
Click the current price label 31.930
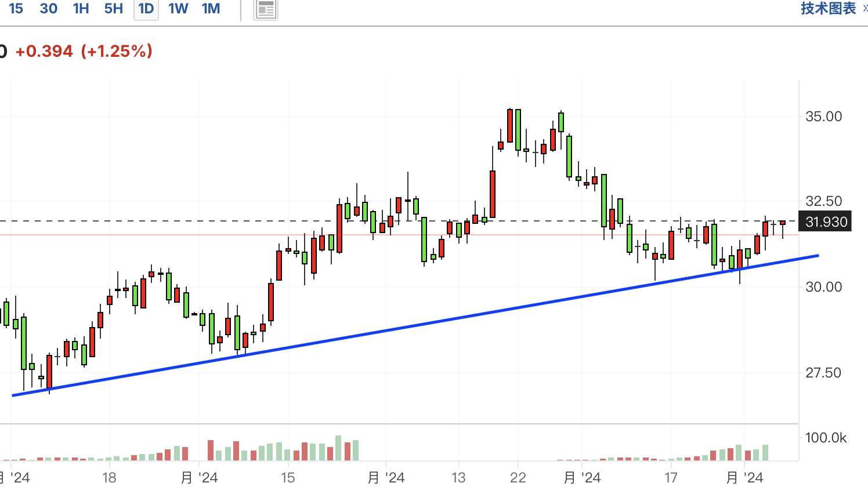tap(826, 222)
